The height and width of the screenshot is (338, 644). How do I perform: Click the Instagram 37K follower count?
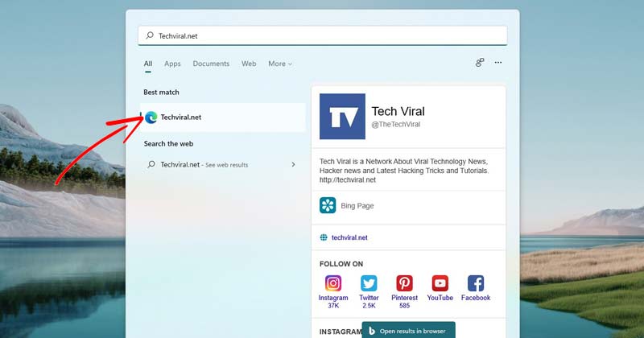click(333, 306)
